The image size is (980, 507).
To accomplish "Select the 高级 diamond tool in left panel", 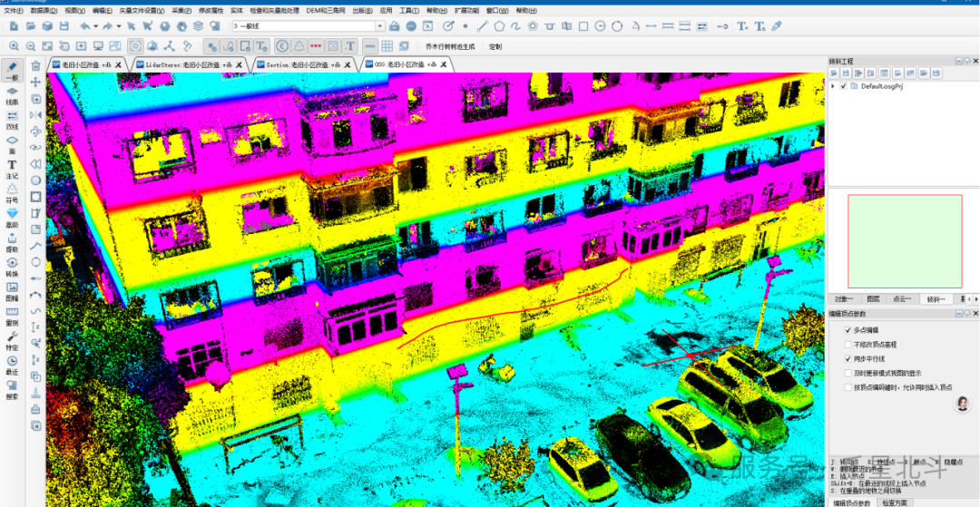I will pyautogui.click(x=12, y=218).
